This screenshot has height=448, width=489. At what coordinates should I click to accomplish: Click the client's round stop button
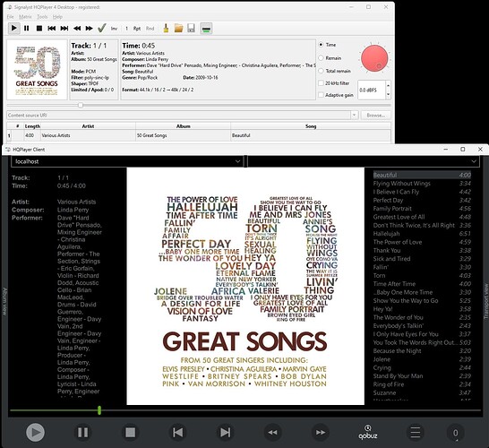[130, 433]
